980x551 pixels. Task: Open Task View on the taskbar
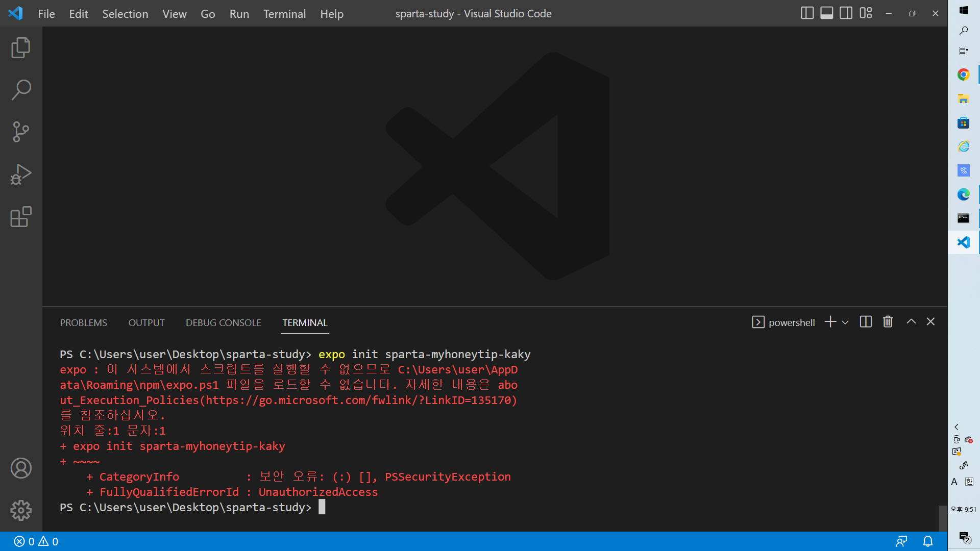point(964,51)
